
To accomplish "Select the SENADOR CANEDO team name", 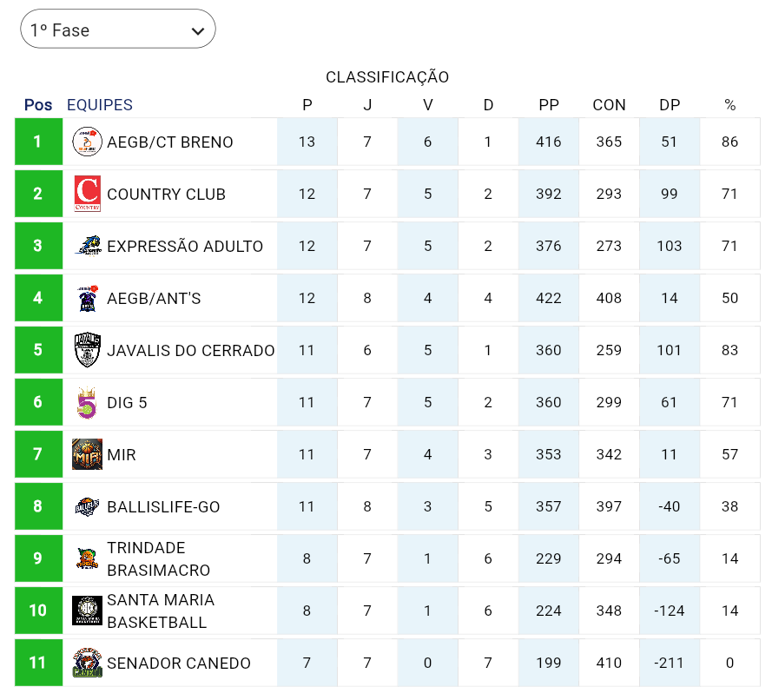I will tap(179, 663).
